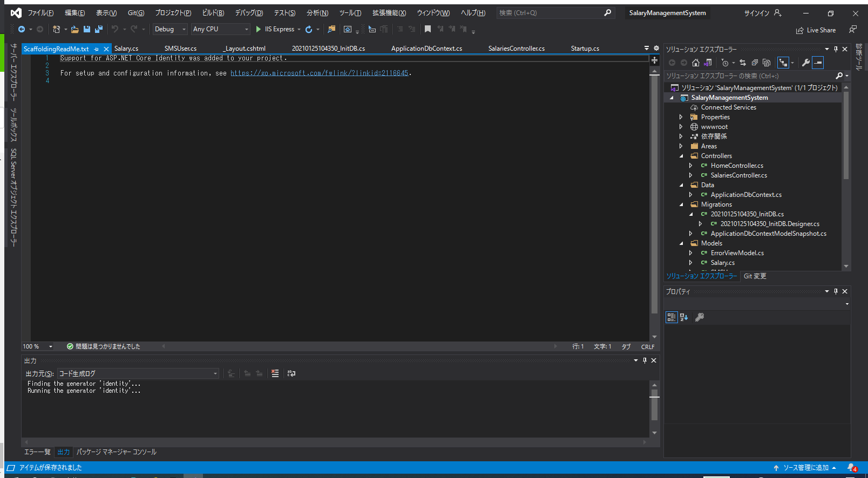Click the Solution Explorer search magnifier icon
This screenshot has width=868, height=478.
pyautogui.click(x=839, y=76)
